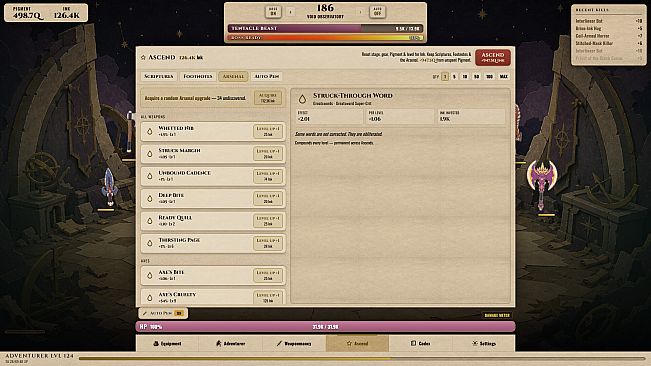Click ink drop icon of Whetted Nib
651x366 pixels.
[x=150, y=132]
